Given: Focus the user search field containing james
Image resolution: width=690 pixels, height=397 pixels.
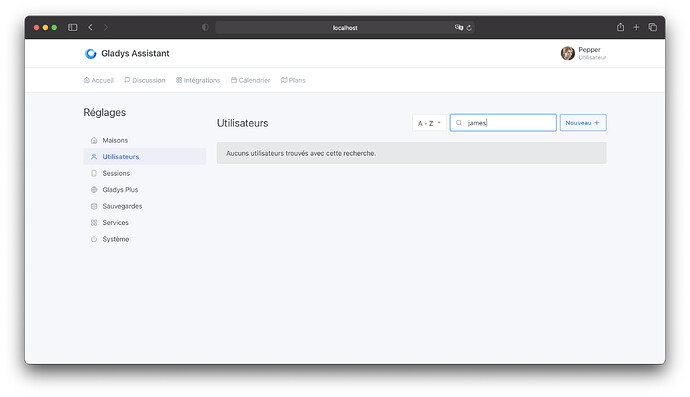Looking at the screenshot, I should click(503, 123).
